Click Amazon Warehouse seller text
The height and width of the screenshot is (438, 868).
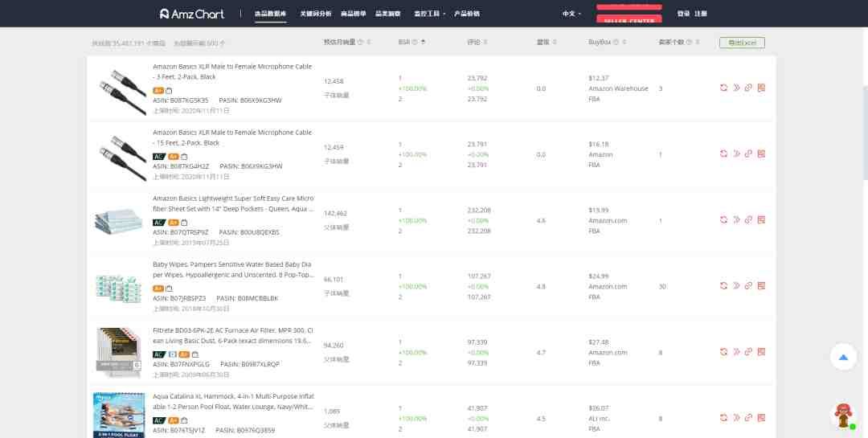pos(618,88)
